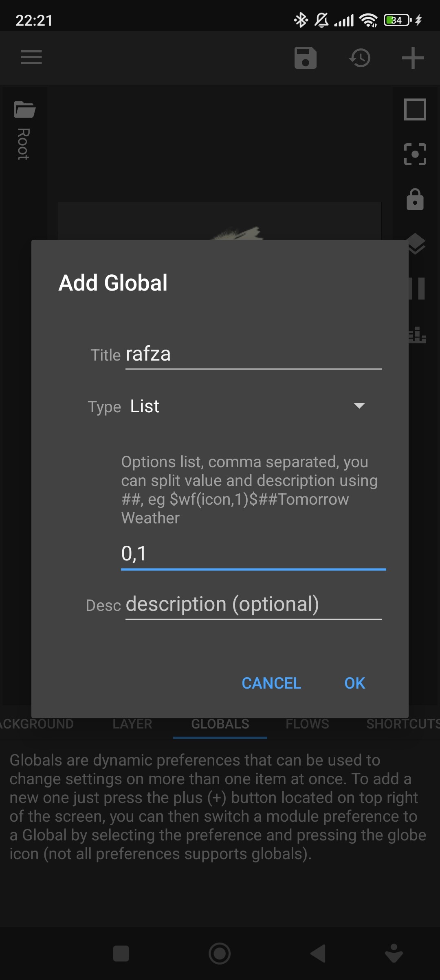Open the List type selector
440x980 pixels.
[244, 406]
